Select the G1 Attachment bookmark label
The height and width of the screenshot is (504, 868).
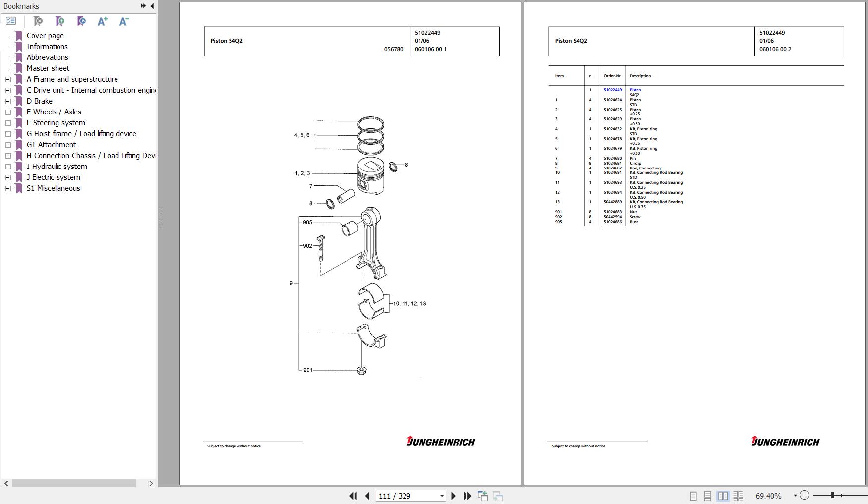tap(52, 145)
